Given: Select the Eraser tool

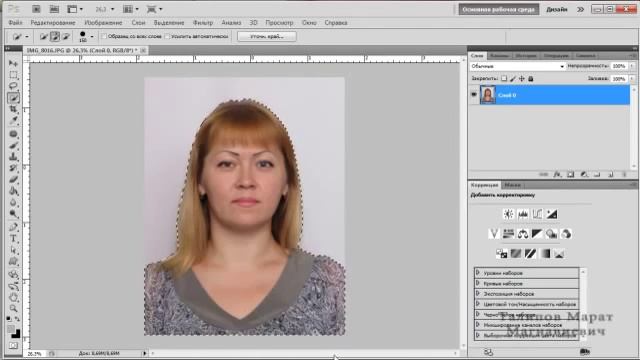Looking at the screenshot, I should 13,180.
